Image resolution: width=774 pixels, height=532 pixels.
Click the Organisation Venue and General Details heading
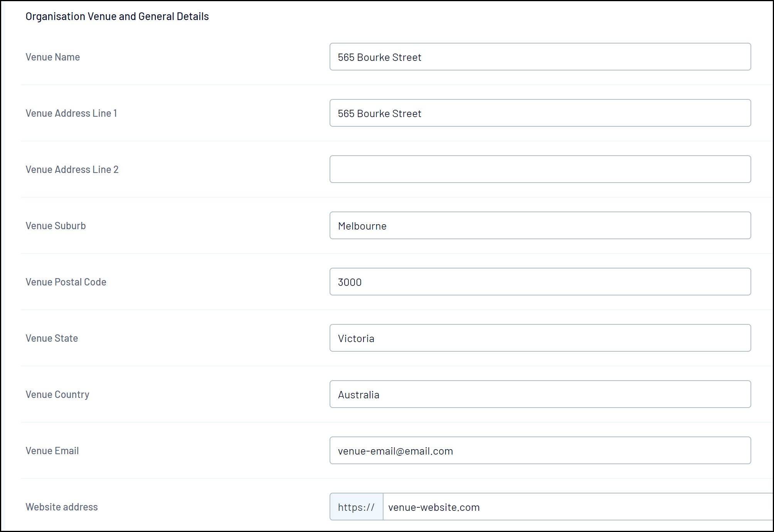tap(117, 17)
